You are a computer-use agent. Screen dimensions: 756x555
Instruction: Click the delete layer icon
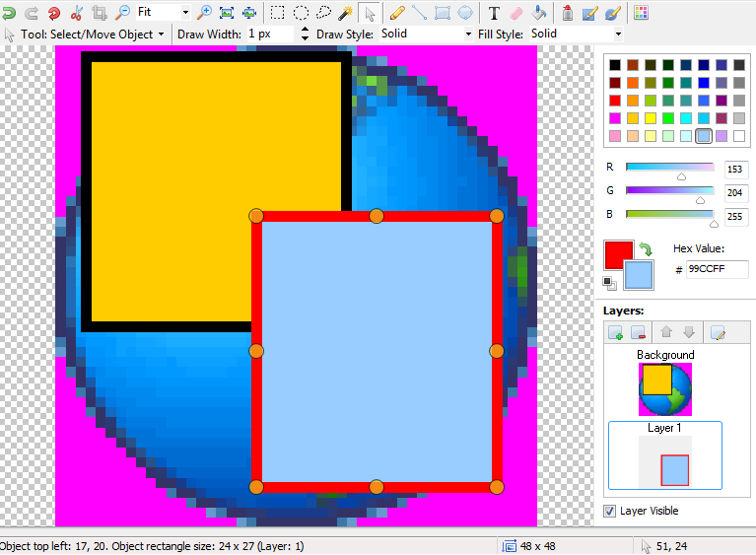click(639, 333)
